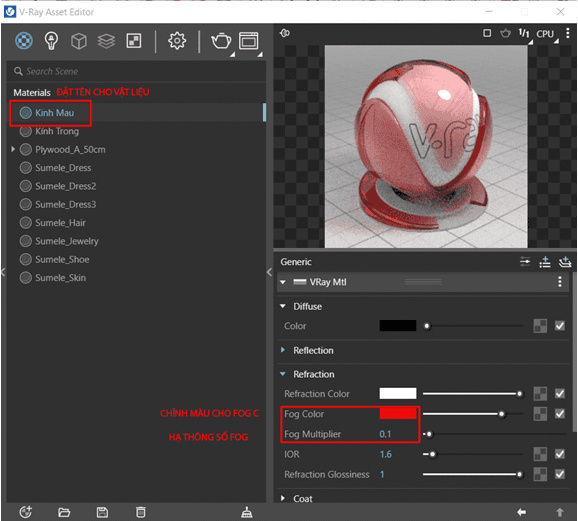
Task: Expand the Plywood_A_50cm material tree
Action: tap(13, 149)
